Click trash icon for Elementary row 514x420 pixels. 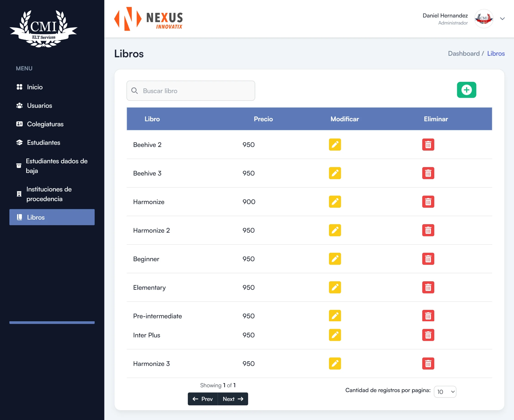428,287
